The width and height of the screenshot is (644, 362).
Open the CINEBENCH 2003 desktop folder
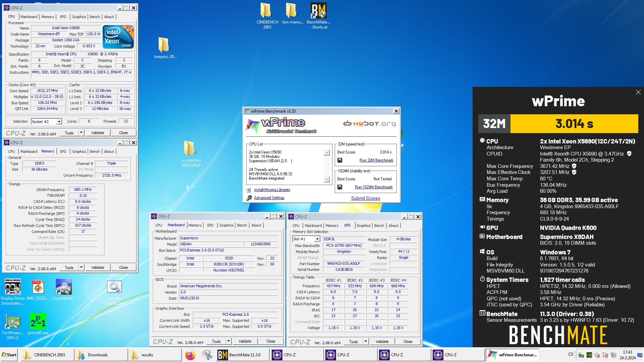click(x=267, y=16)
